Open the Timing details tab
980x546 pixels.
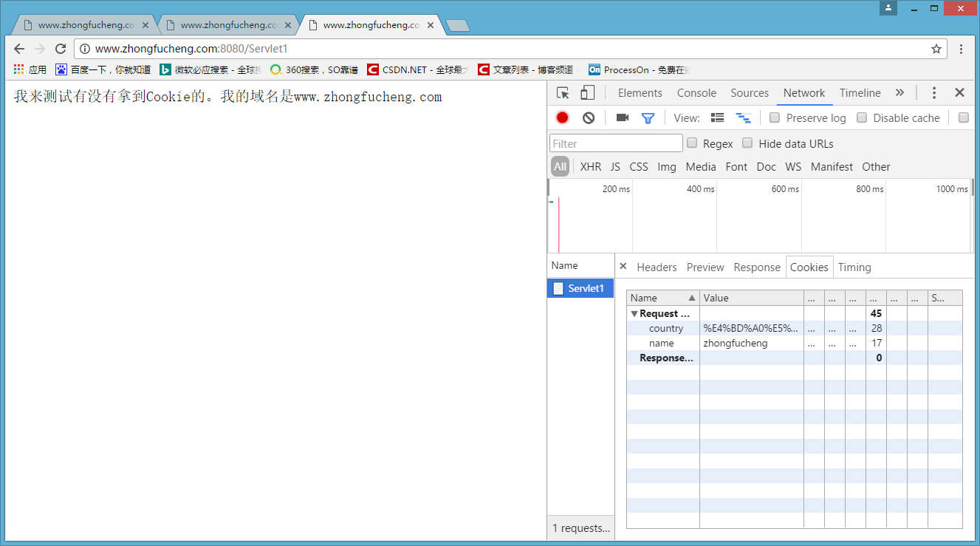(854, 267)
